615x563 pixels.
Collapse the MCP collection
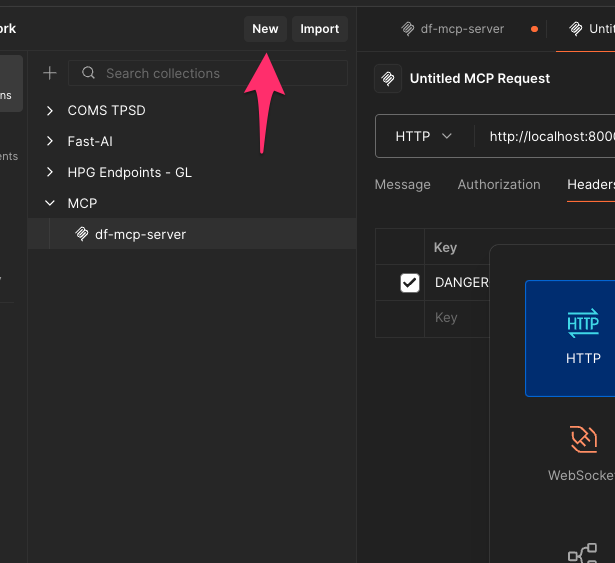pyautogui.click(x=50, y=203)
